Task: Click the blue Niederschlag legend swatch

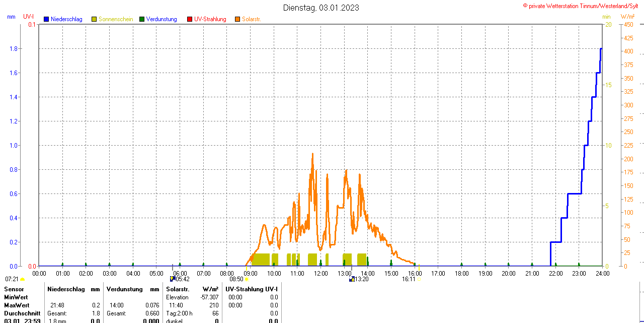Action: pyautogui.click(x=46, y=19)
